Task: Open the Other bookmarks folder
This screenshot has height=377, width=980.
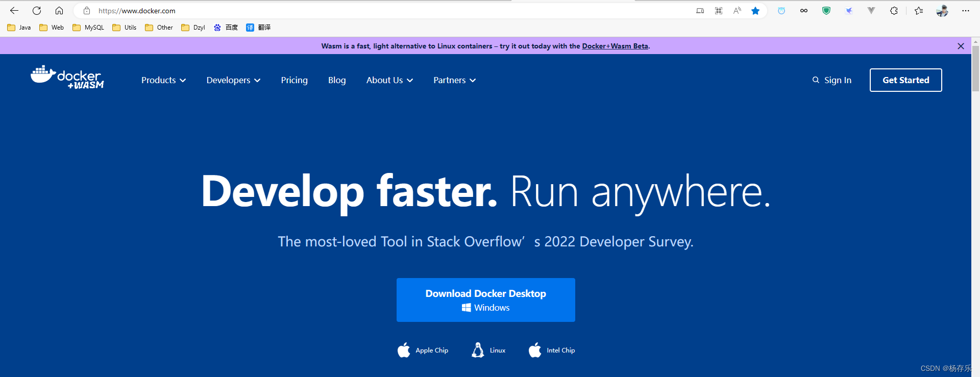Action: point(159,28)
